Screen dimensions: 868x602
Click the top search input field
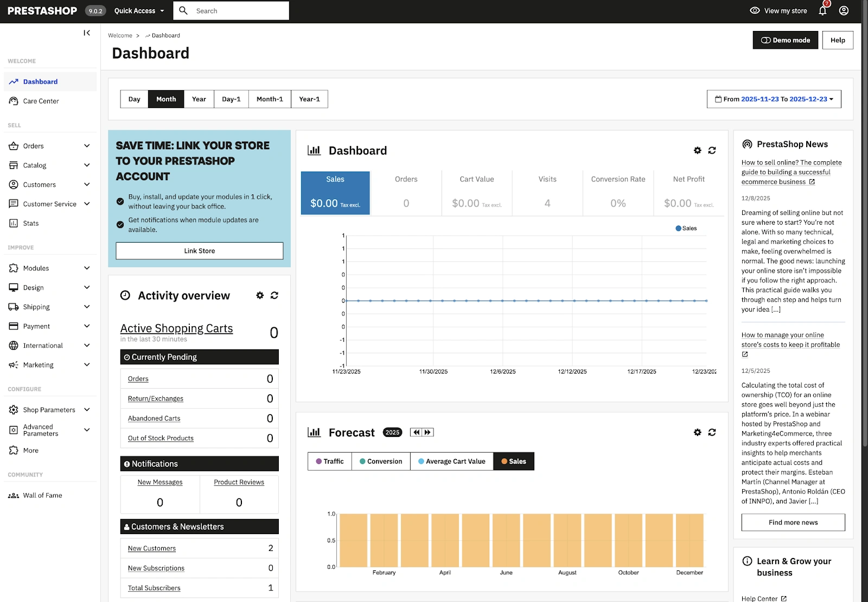click(239, 11)
